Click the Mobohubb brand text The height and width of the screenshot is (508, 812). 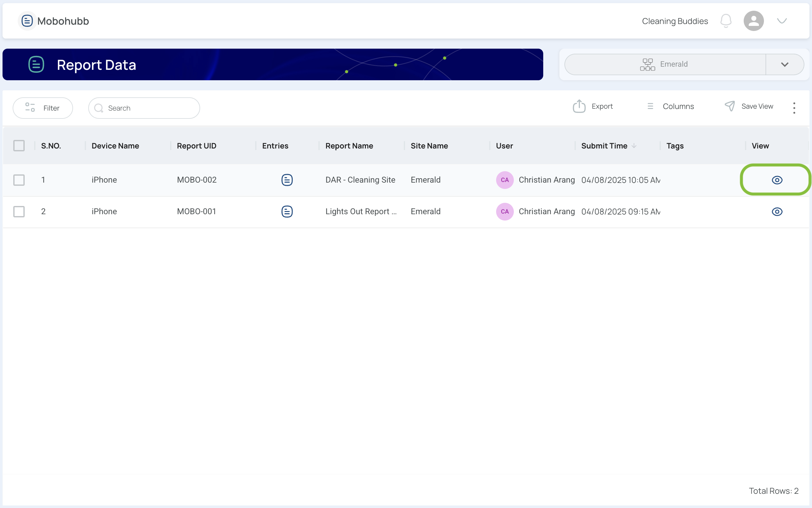pos(63,21)
